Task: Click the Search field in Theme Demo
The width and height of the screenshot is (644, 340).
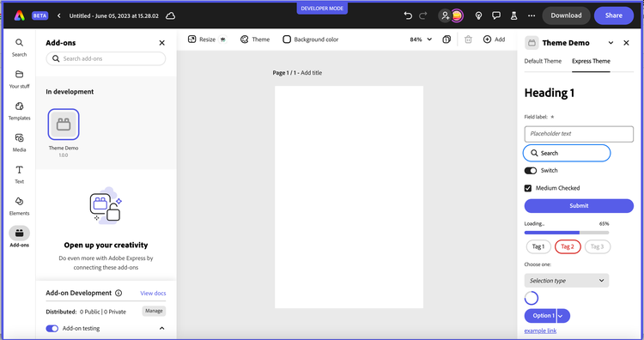Action: click(x=567, y=153)
